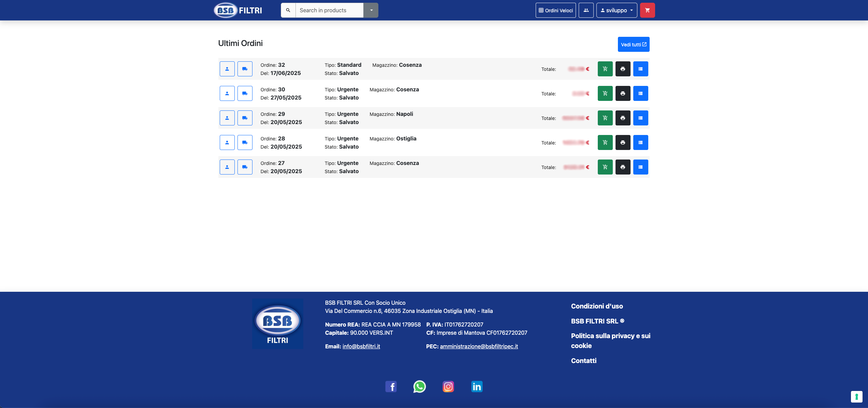Click the users group icon in header
The width and height of the screenshot is (868, 408).
[x=586, y=10]
